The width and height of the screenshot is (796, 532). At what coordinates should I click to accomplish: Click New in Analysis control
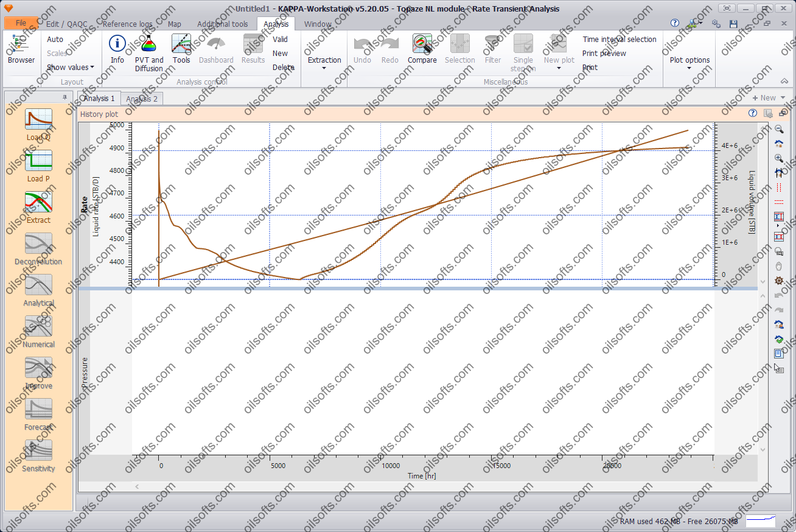(281, 53)
